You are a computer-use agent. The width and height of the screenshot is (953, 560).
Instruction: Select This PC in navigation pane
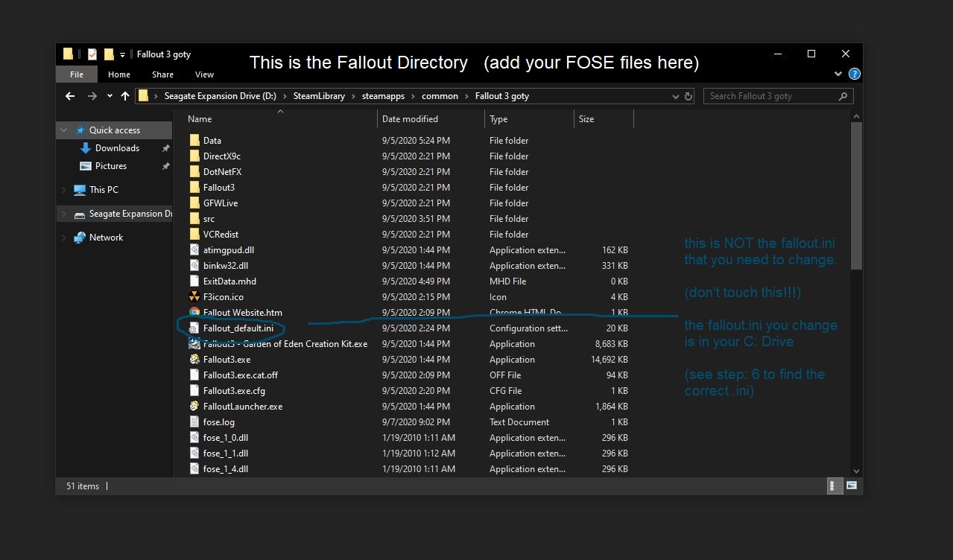[104, 190]
